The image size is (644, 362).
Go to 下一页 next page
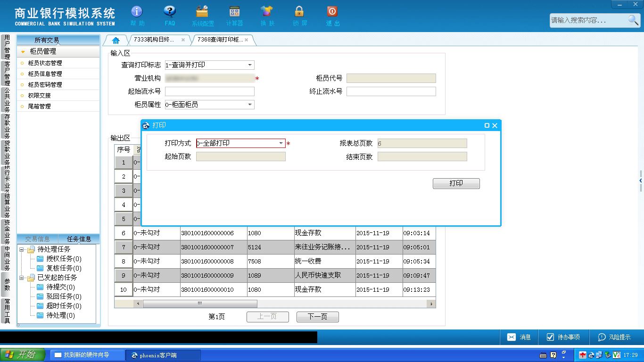[317, 317]
